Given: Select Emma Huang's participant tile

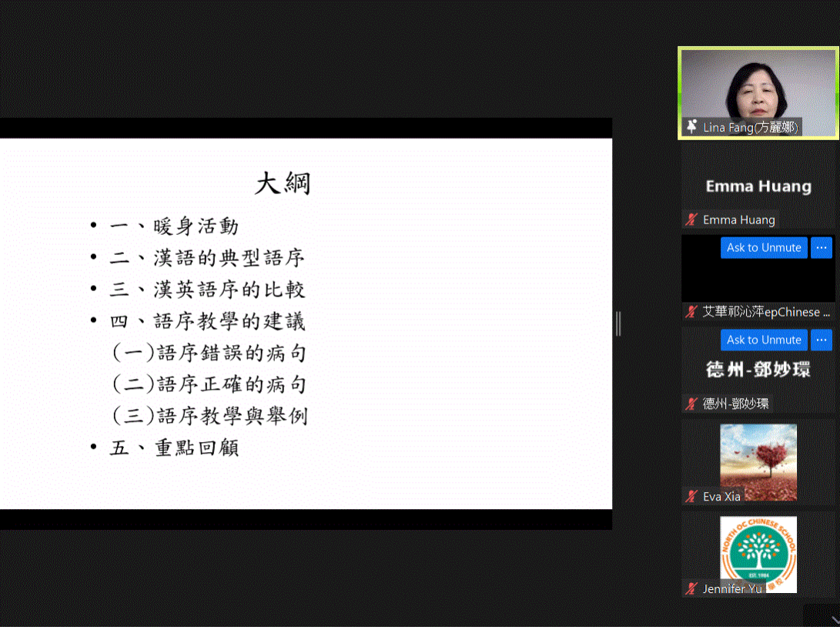Looking at the screenshot, I should pos(758,186).
